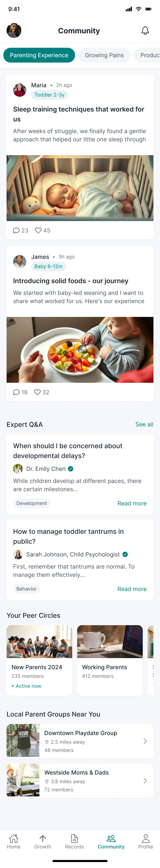Open notifications bell icon

[x=145, y=31]
